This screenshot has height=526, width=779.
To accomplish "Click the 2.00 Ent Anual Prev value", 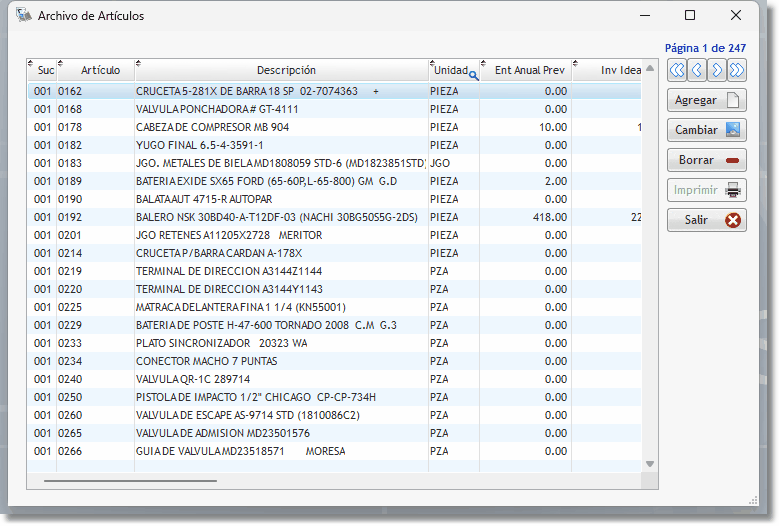I will [556, 181].
